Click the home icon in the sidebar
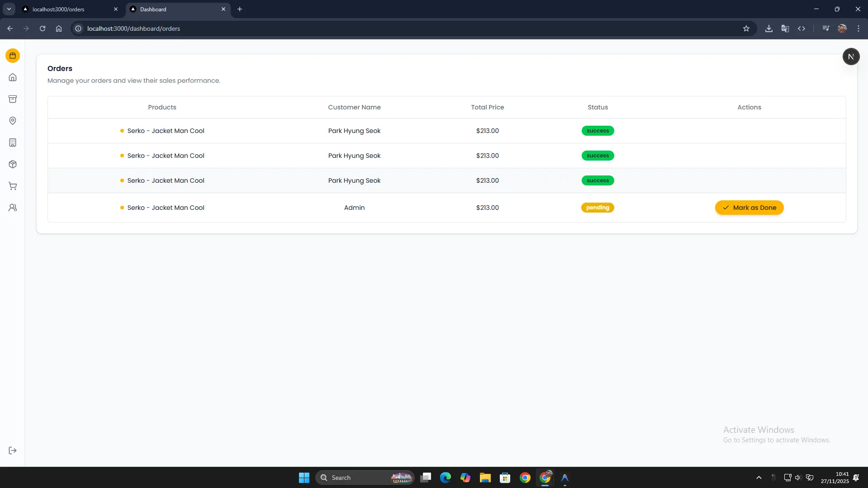Viewport: 868px width, 488px height. [13, 77]
